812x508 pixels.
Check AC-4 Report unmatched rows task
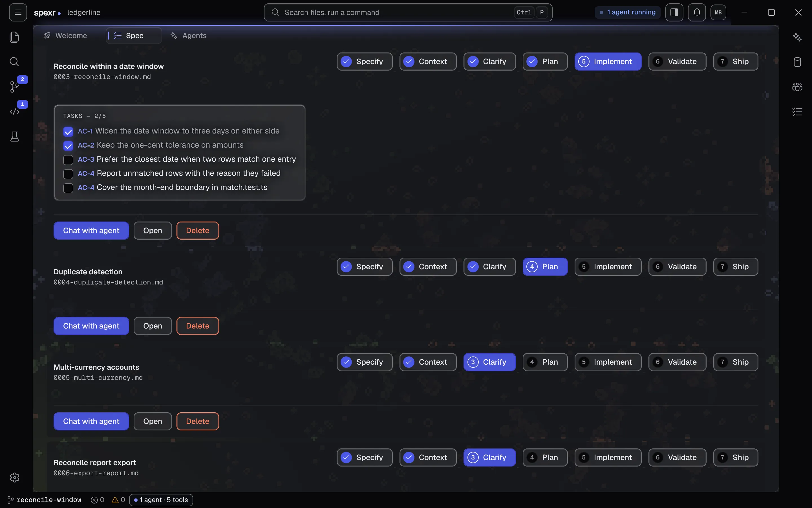click(x=68, y=174)
